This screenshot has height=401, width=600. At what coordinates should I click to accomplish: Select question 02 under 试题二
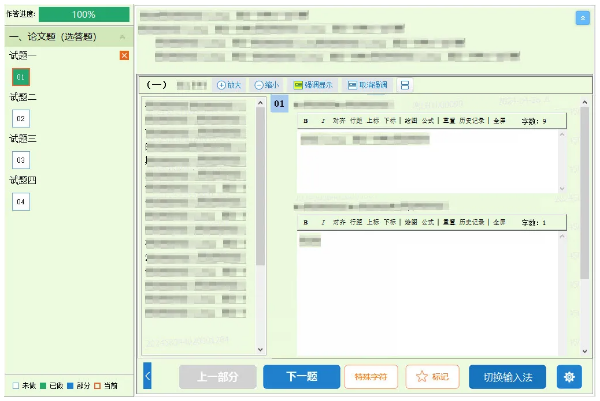tap(21, 118)
